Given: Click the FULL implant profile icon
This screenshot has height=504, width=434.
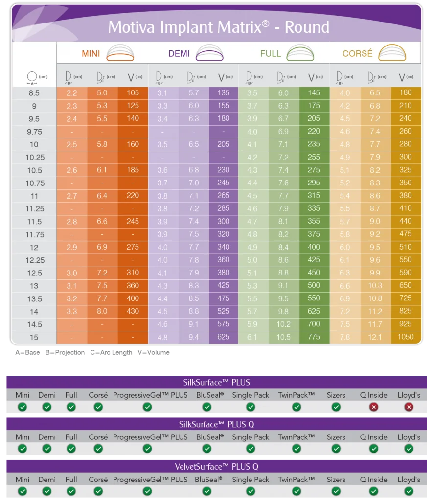Looking at the screenshot, I should tap(300, 53).
